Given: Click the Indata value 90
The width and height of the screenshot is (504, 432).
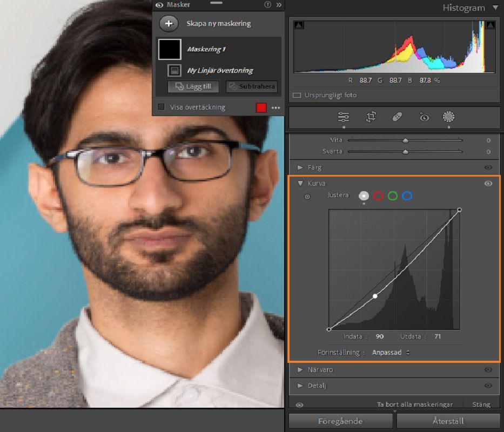Looking at the screenshot, I should (x=380, y=336).
